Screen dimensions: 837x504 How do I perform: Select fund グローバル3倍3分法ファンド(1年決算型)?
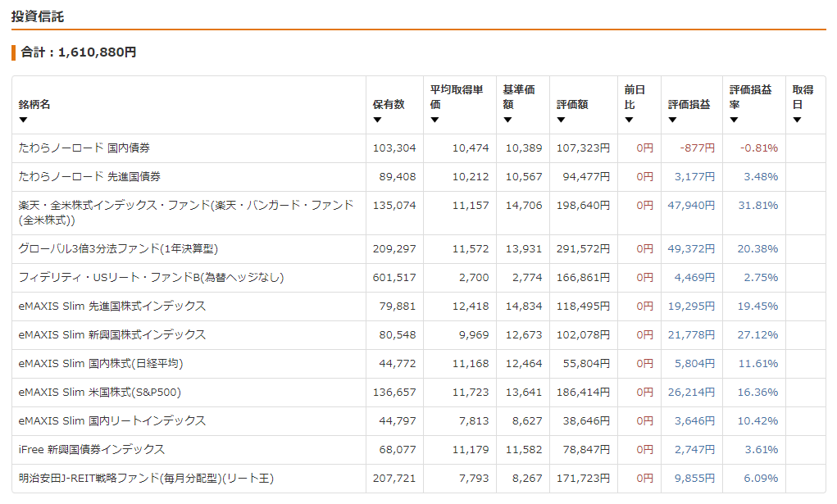coord(118,249)
